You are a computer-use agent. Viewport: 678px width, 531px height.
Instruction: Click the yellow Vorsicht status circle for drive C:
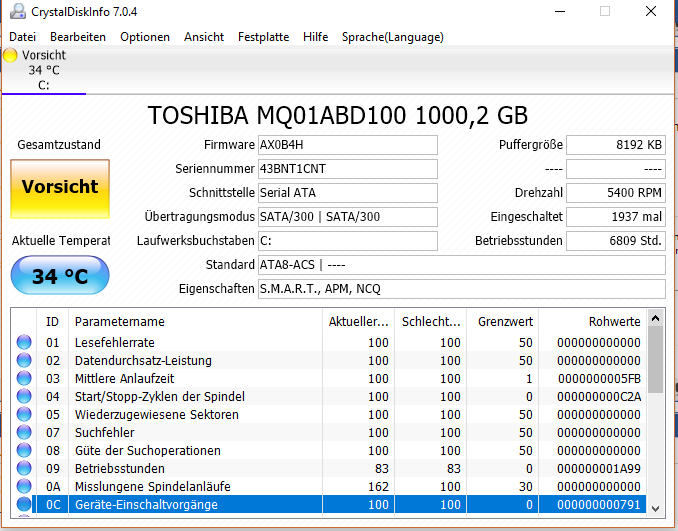pos(10,55)
